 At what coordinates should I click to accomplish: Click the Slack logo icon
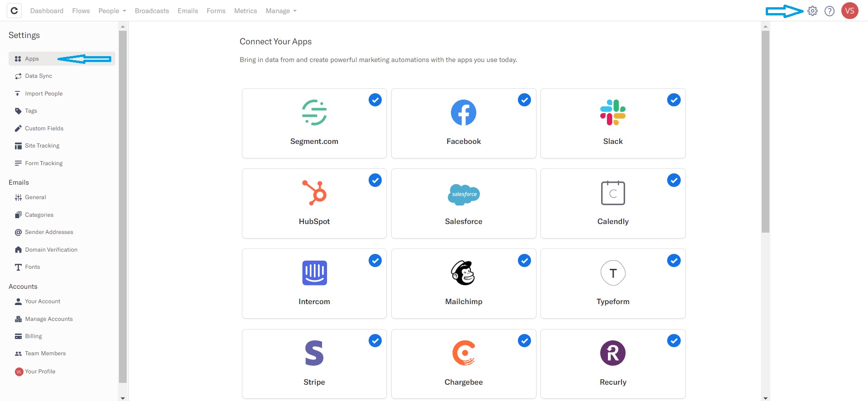(x=613, y=112)
